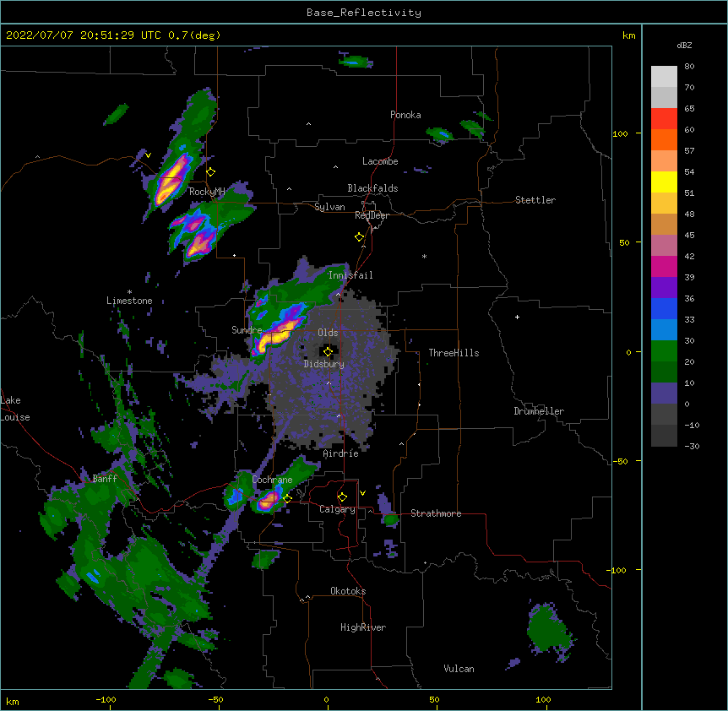The width and height of the screenshot is (728, 711).
Task: Click the ThreeHills label
Action: point(454,353)
